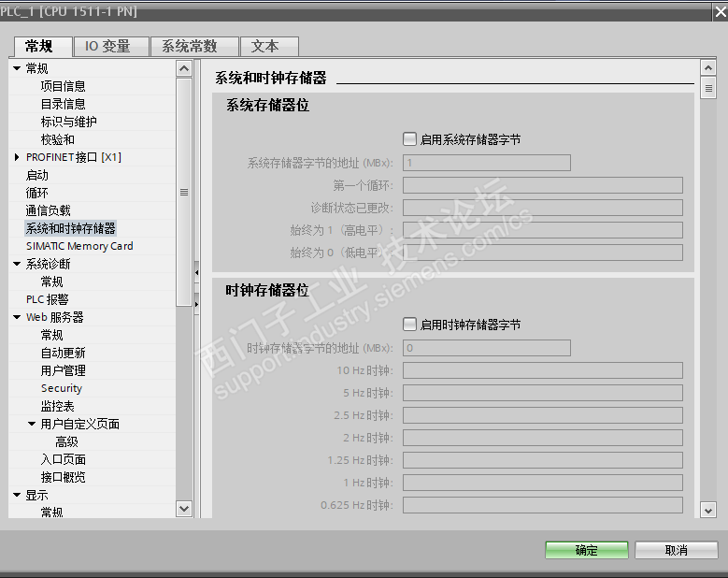
Task: Click the 系统存储器字节的地址 (MBx) field
Action: tap(487, 163)
